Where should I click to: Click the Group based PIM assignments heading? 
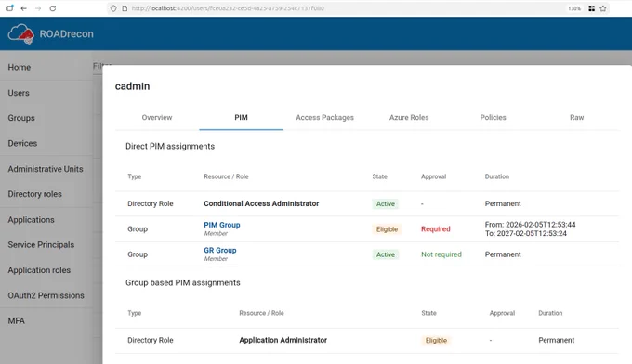pyautogui.click(x=182, y=282)
